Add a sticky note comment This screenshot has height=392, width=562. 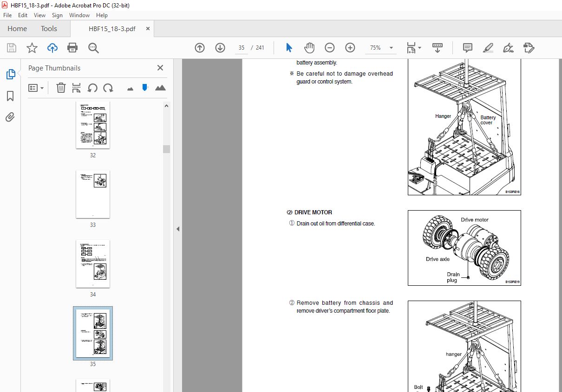click(x=468, y=48)
